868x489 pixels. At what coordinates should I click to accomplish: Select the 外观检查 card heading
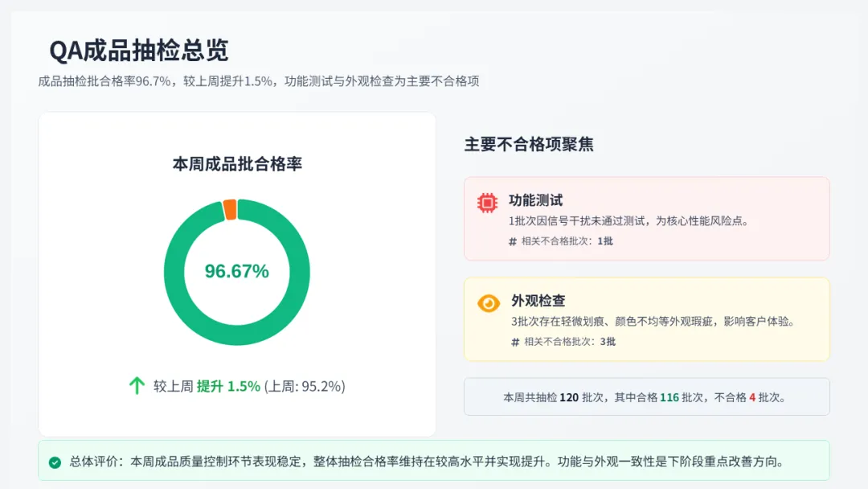pos(538,301)
